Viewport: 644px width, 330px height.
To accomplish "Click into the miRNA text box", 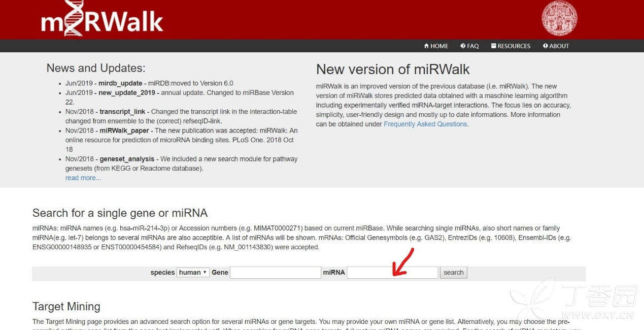I will (392, 273).
